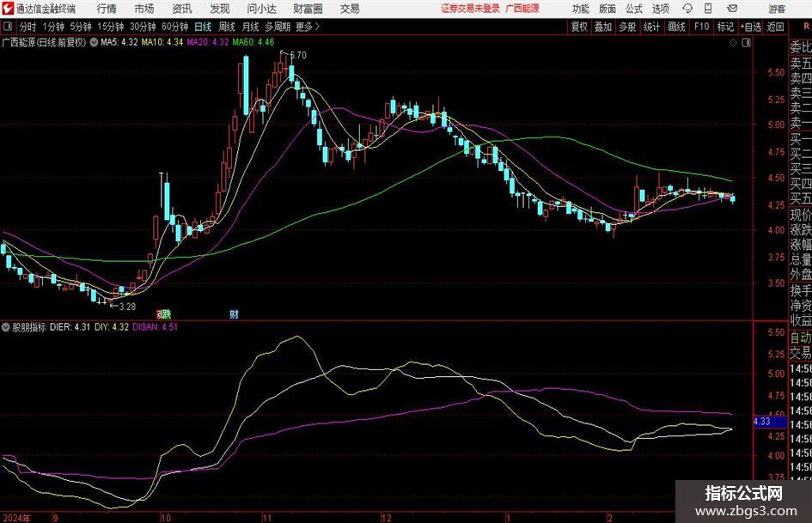Click the 涨跌 marker icon under the chart
The width and height of the screenshot is (812, 523).
point(163,313)
